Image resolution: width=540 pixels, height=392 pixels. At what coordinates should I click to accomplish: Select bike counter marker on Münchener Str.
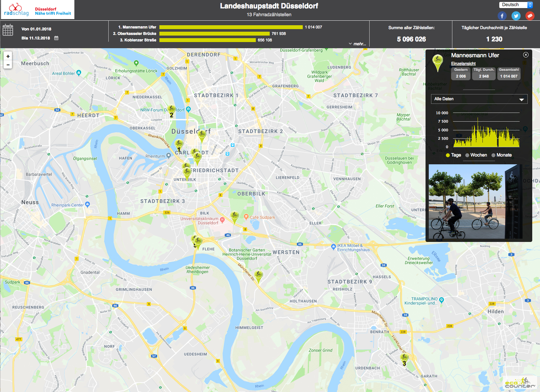[x=258, y=276]
